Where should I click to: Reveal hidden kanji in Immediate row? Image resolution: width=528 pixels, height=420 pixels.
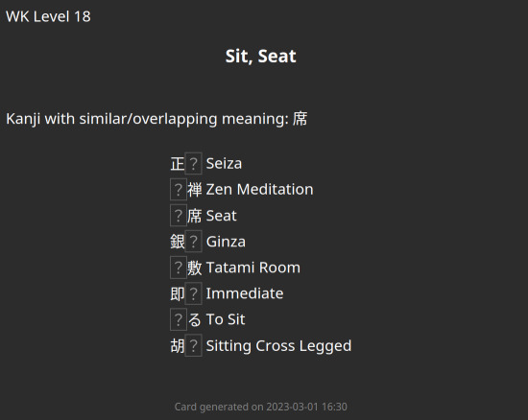pyautogui.click(x=193, y=293)
